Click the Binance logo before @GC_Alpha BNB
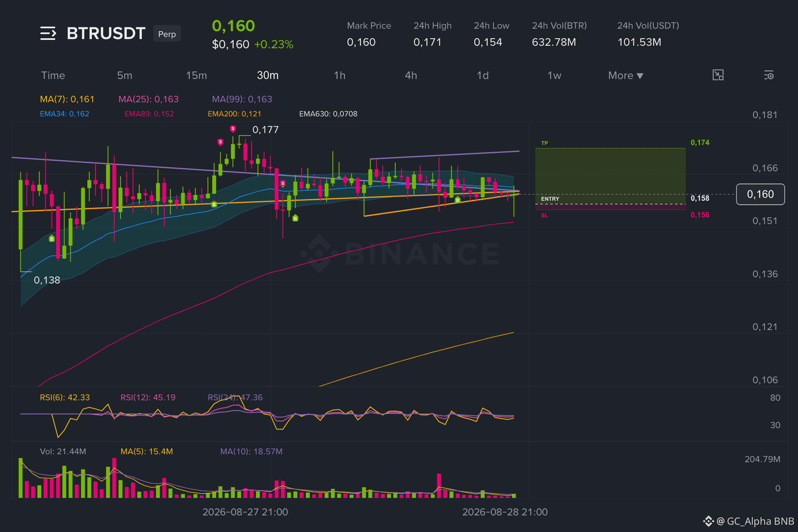Screen dimensions: 798x532 708,521
